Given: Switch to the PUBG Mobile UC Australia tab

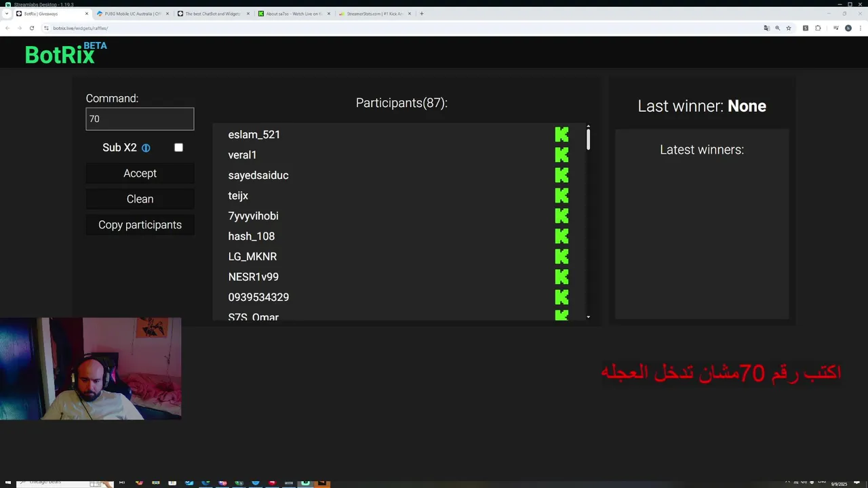Looking at the screenshot, I should point(132,14).
